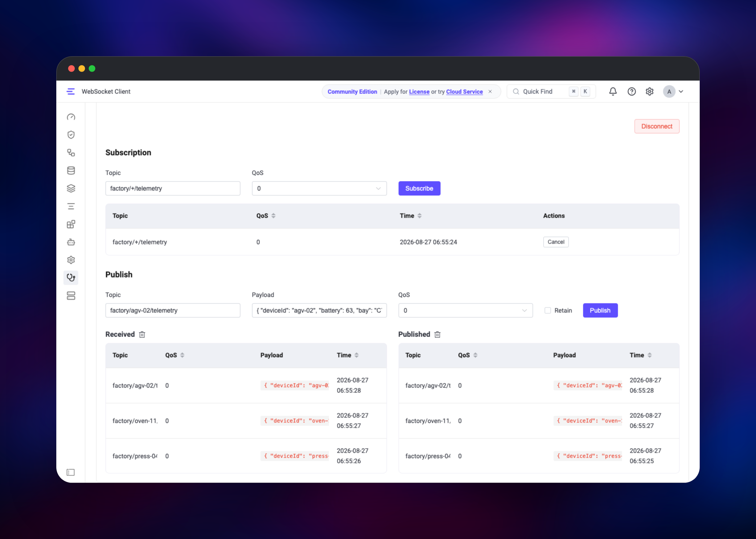
Task: Sort Published table by Time
Action: coord(649,355)
